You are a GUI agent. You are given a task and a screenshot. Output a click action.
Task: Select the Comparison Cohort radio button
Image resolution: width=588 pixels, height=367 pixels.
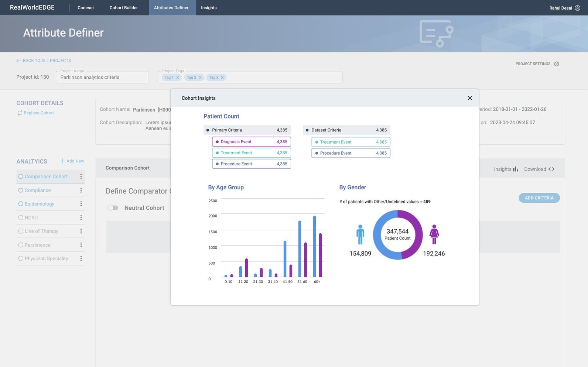point(21,176)
